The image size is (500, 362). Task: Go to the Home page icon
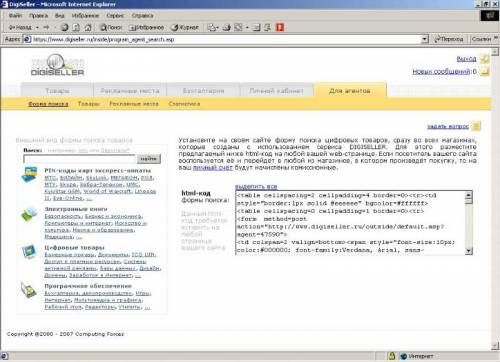[88, 28]
